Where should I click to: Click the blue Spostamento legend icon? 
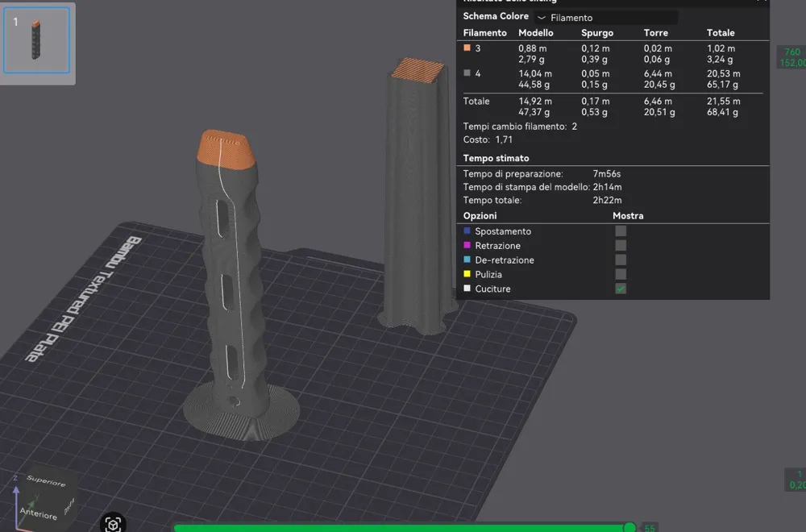467,231
